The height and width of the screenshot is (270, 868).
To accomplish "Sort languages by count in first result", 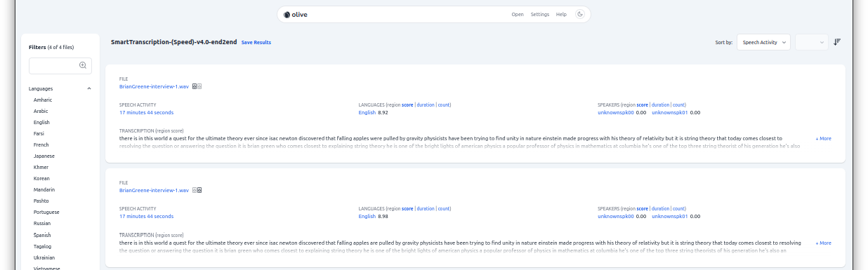I will click(x=444, y=104).
